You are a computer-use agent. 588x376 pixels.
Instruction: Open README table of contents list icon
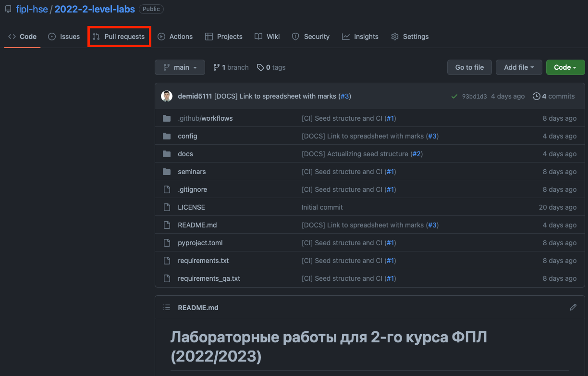pos(167,307)
